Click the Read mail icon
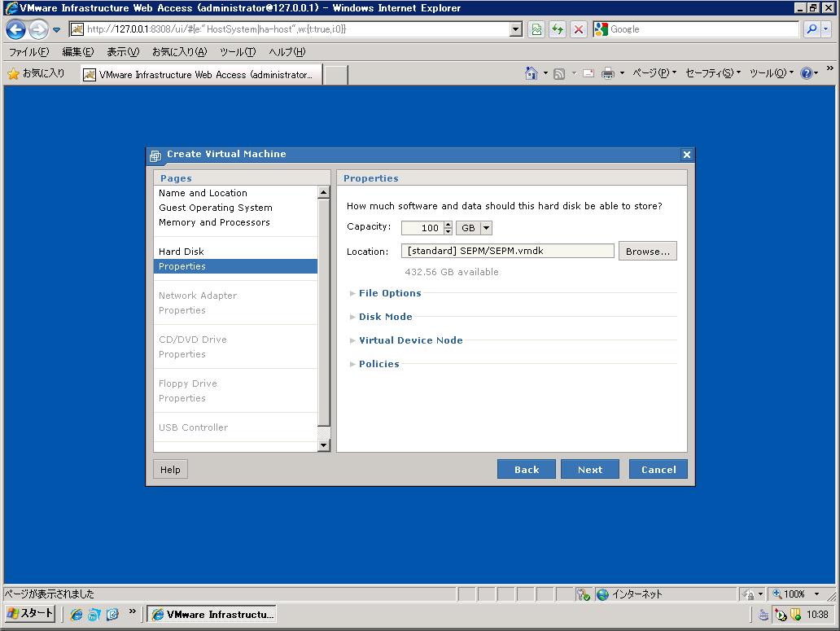840x631 pixels. [x=588, y=73]
